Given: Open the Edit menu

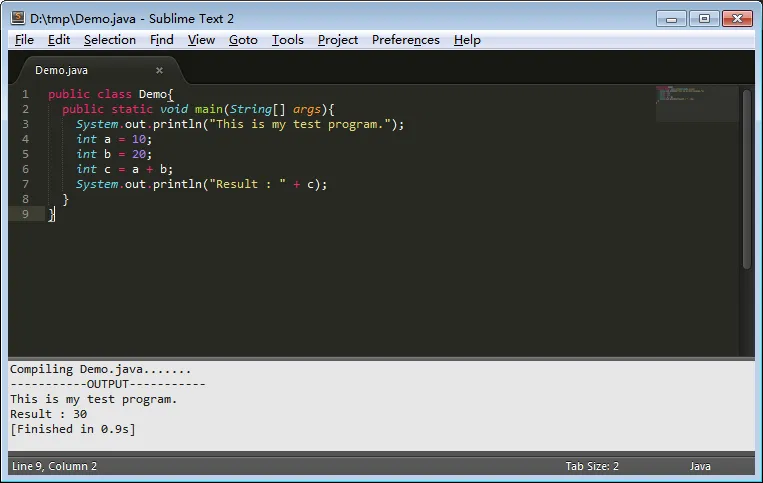Looking at the screenshot, I should [x=59, y=40].
